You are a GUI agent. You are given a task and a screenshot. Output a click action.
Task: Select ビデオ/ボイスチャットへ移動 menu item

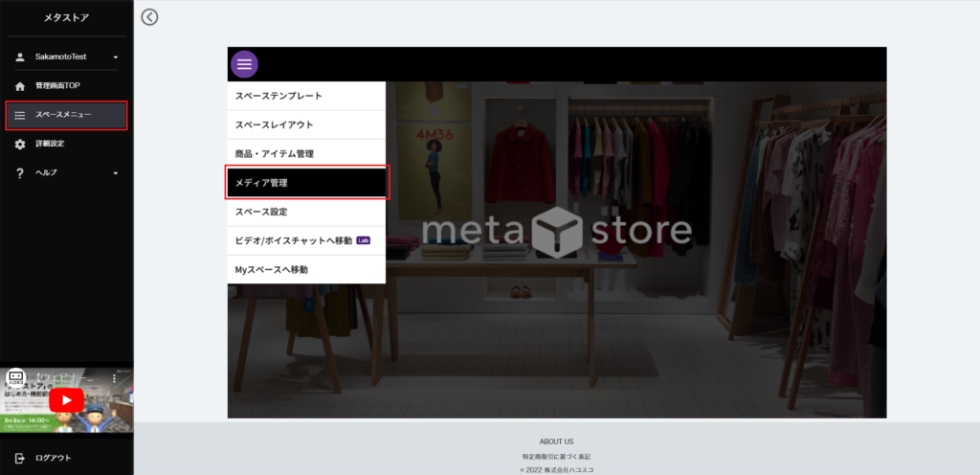coord(306,240)
